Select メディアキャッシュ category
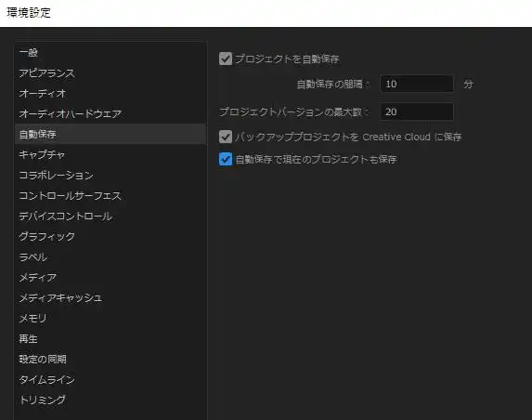532x420 pixels. click(110, 297)
